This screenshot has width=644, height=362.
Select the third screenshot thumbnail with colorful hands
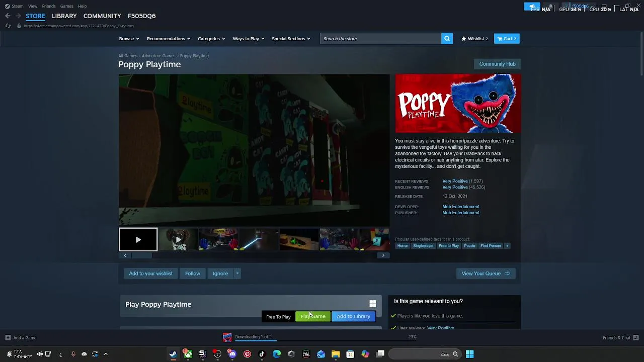[x=218, y=240]
